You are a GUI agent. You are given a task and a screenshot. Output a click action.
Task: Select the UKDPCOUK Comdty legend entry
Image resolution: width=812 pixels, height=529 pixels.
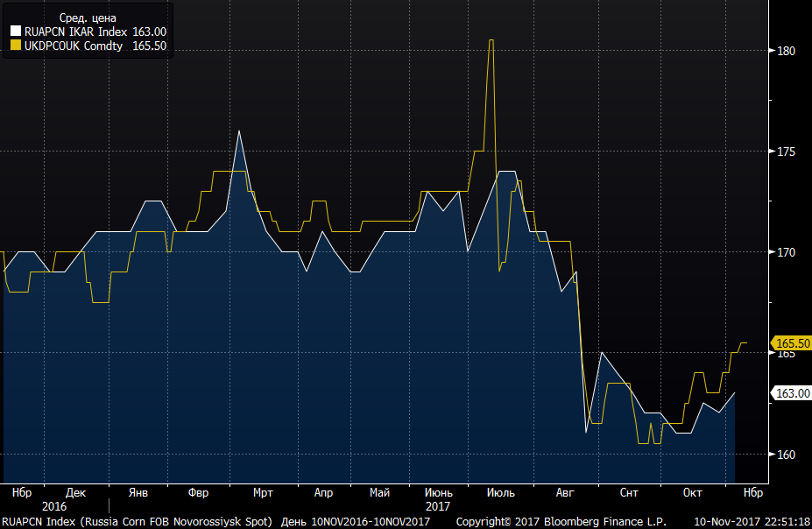pos(88,46)
